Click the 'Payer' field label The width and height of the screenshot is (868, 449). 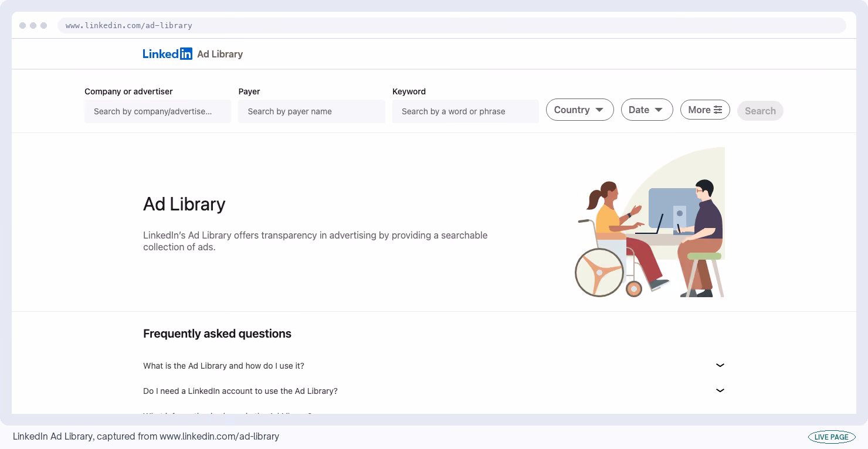[x=249, y=91]
